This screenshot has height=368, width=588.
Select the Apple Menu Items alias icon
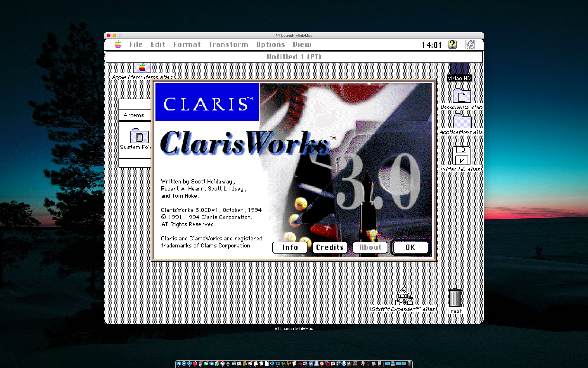(142, 68)
